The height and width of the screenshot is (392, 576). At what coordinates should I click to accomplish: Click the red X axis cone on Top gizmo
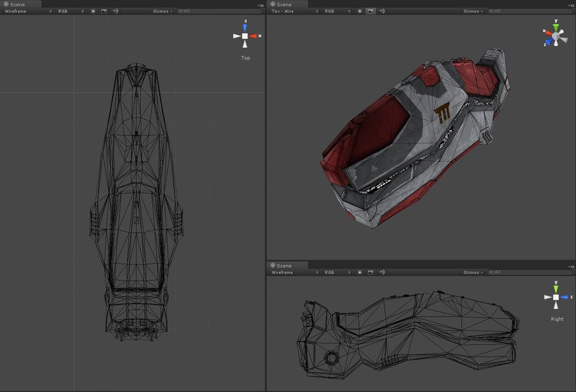pyautogui.click(x=253, y=36)
